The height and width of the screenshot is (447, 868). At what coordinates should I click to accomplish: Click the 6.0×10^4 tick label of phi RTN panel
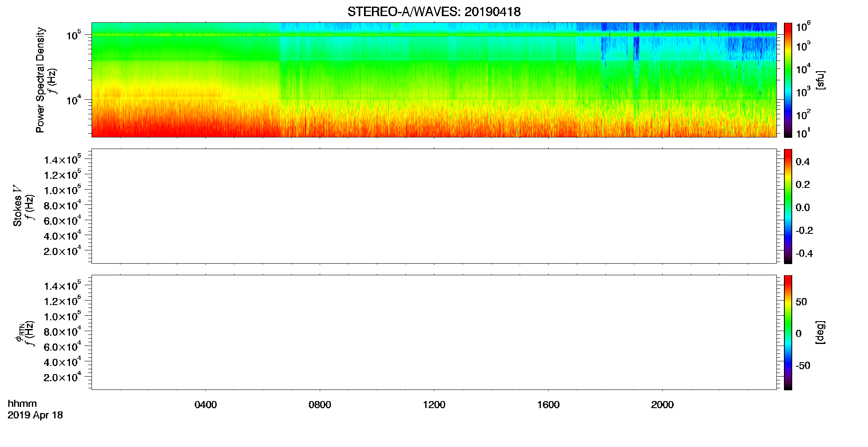point(63,347)
